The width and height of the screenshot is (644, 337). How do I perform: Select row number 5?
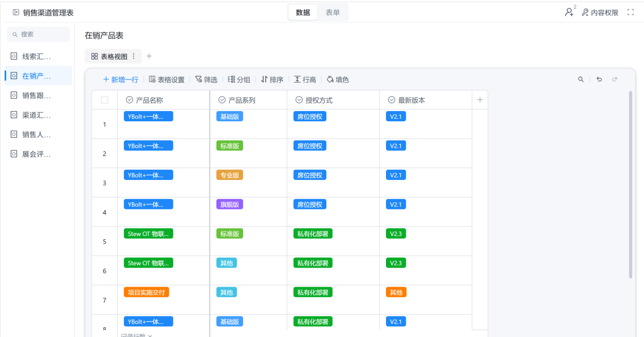pyautogui.click(x=105, y=242)
